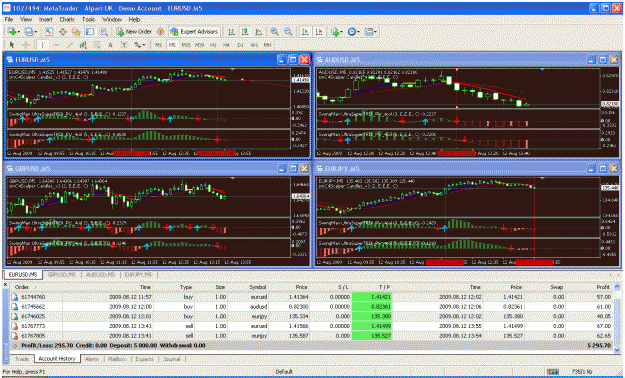This screenshot has width=625, height=378.
Task: Select the Cursor arrow tool
Action: (x=12, y=45)
